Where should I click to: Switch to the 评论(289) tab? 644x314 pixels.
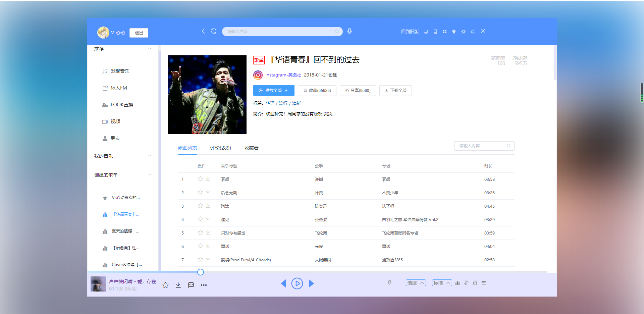point(220,148)
